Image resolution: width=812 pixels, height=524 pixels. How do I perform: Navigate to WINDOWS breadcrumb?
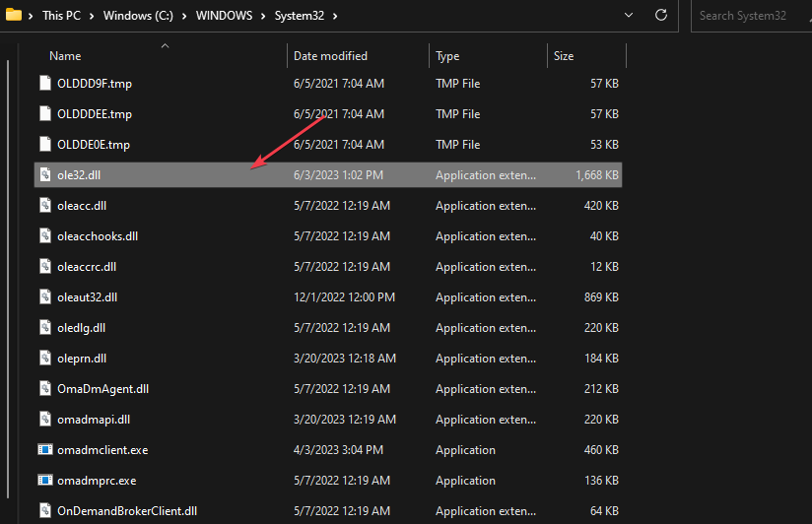[225, 16]
